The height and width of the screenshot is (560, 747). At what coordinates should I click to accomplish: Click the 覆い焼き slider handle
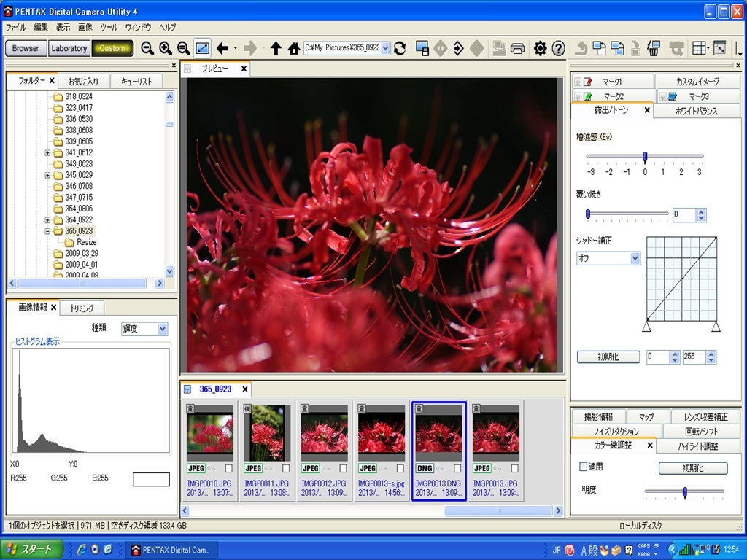point(588,214)
